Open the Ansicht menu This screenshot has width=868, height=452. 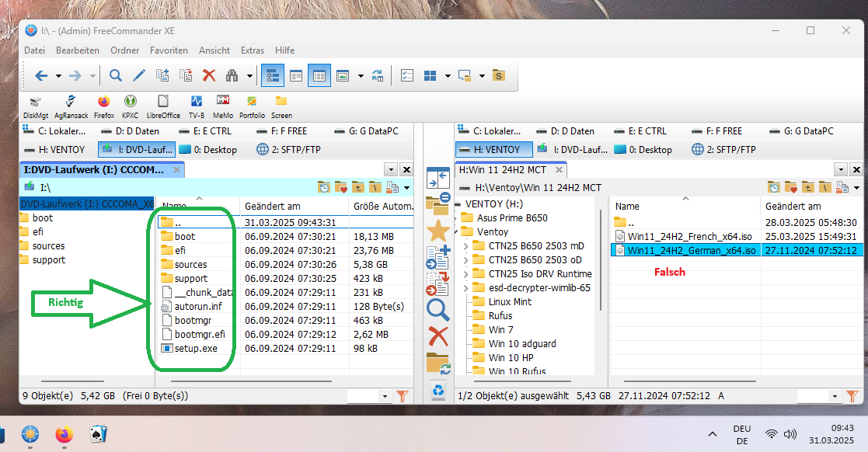214,50
